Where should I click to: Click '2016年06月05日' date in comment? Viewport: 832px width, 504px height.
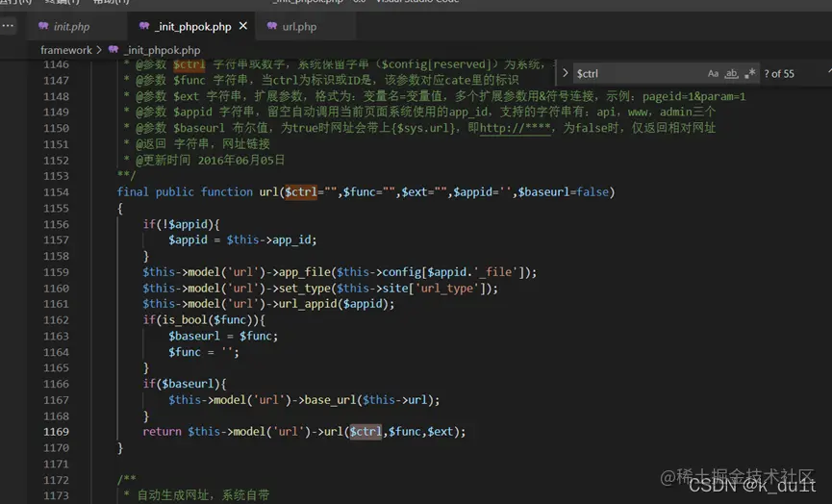coord(241,161)
